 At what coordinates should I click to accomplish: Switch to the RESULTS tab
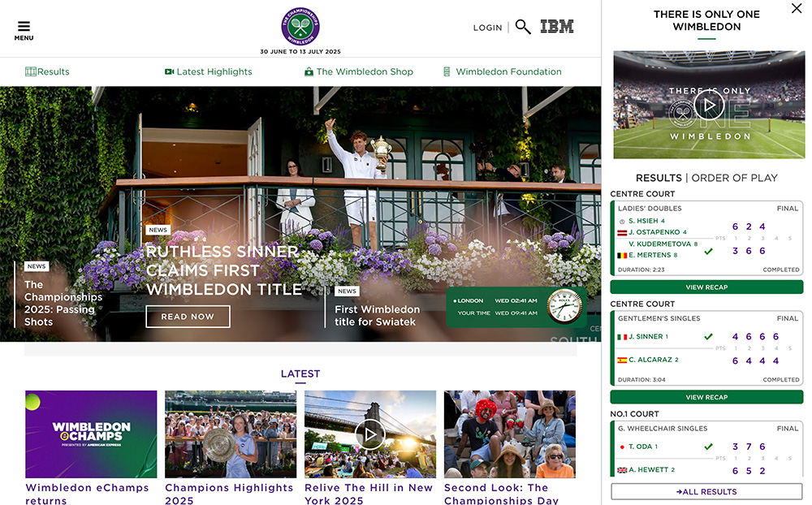(x=659, y=178)
